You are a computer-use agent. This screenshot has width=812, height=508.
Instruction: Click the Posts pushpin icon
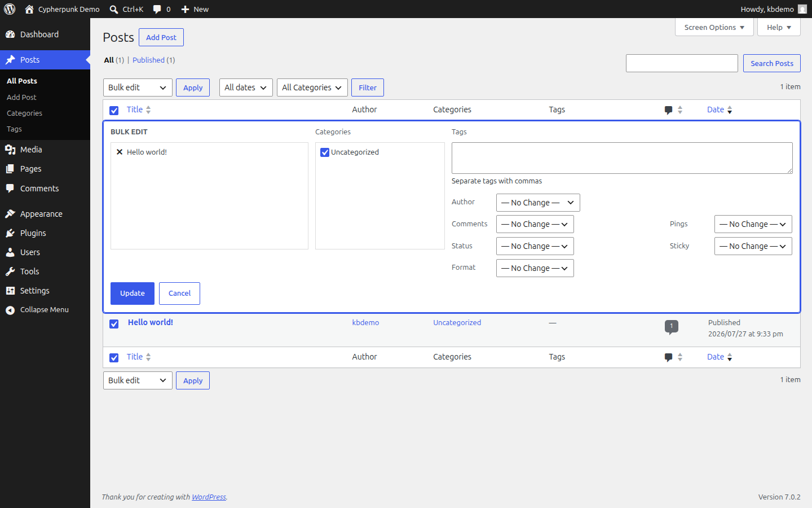click(10, 60)
